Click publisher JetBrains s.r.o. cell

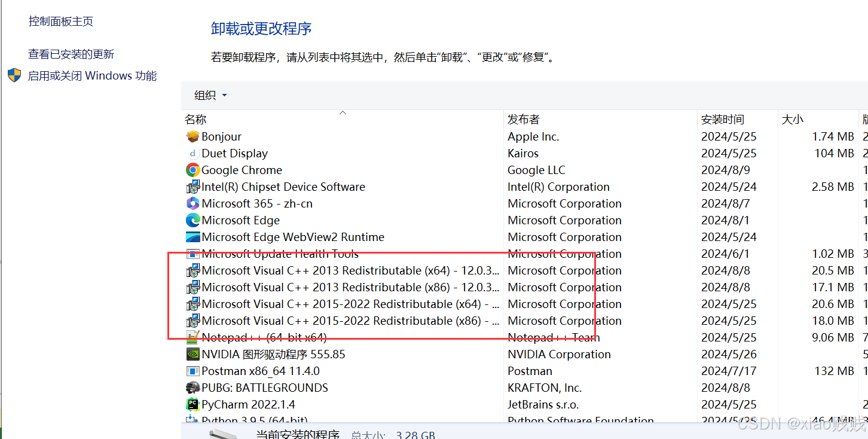click(543, 405)
